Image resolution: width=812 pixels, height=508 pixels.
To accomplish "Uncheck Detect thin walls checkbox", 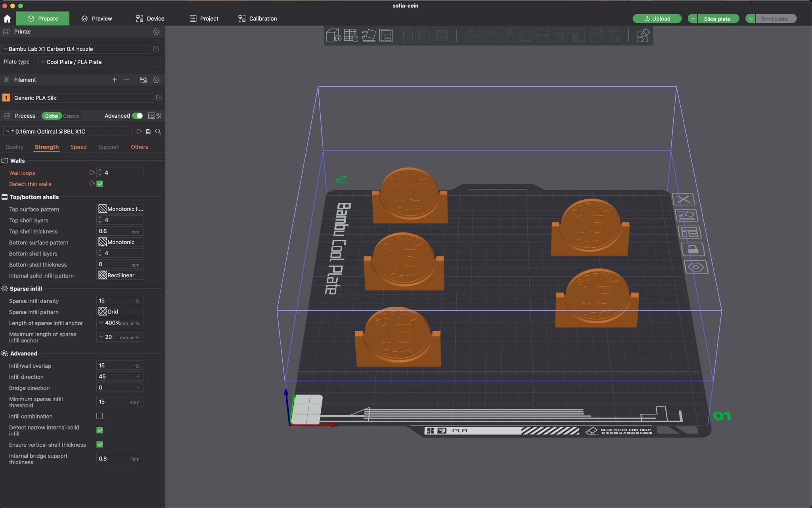I will pos(100,184).
